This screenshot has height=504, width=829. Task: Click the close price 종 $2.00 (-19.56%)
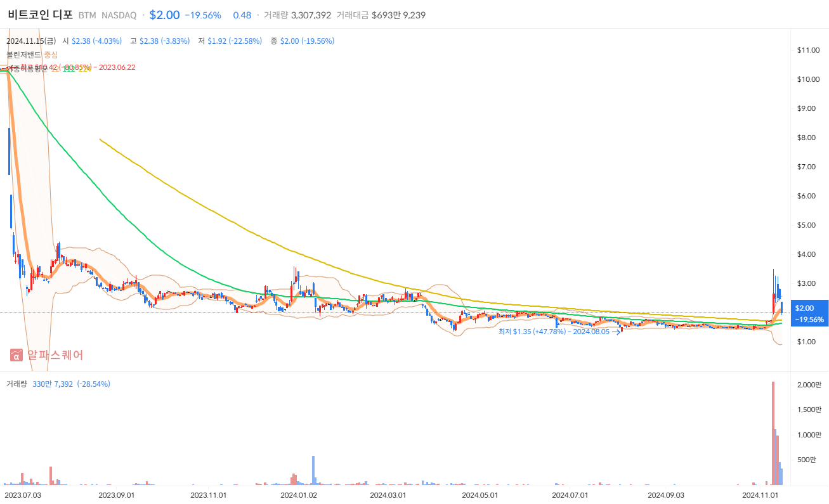click(303, 41)
